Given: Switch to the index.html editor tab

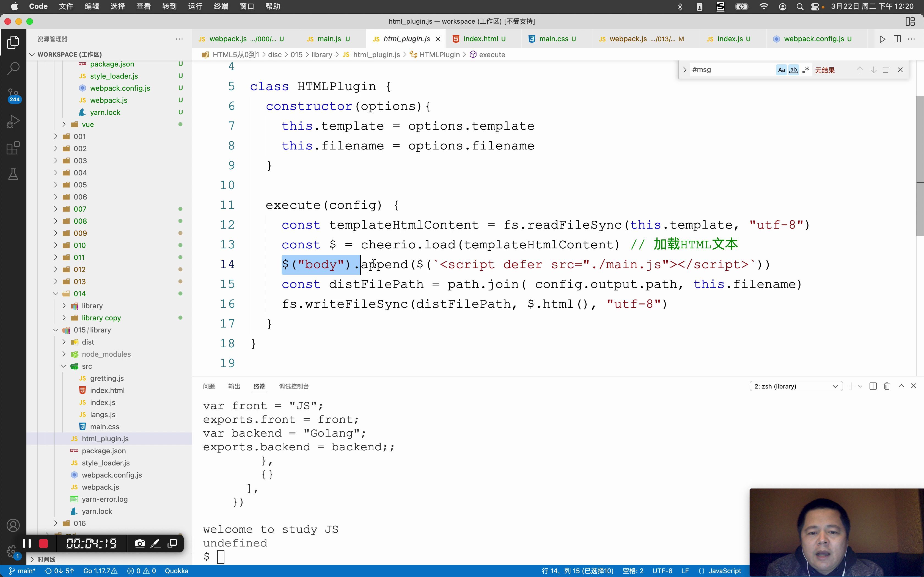Looking at the screenshot, I should click(480, 39).
